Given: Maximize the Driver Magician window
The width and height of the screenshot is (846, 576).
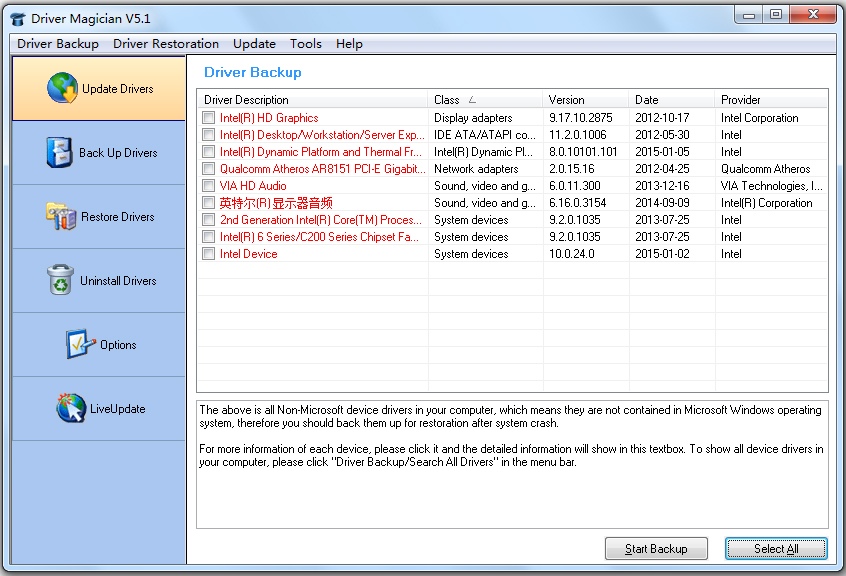Looking at the screenshot, I should 776,15.
